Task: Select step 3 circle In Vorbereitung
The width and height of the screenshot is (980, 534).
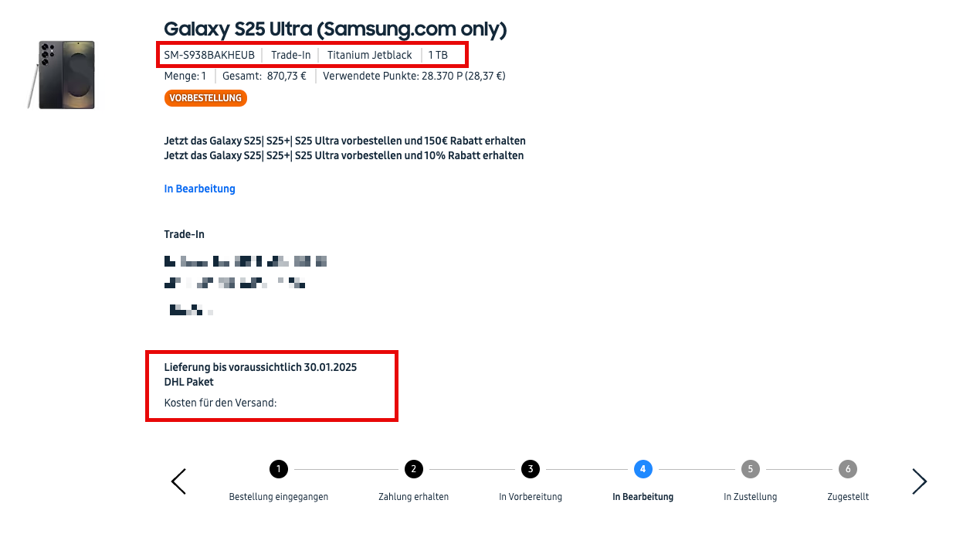Action: [x=530, y=469]
